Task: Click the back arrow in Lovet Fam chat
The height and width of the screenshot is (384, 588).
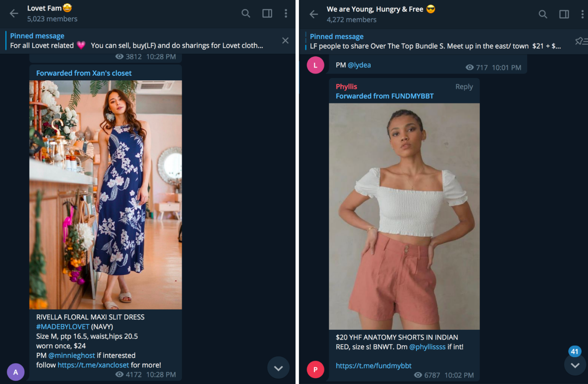Action: click(14, 13)
